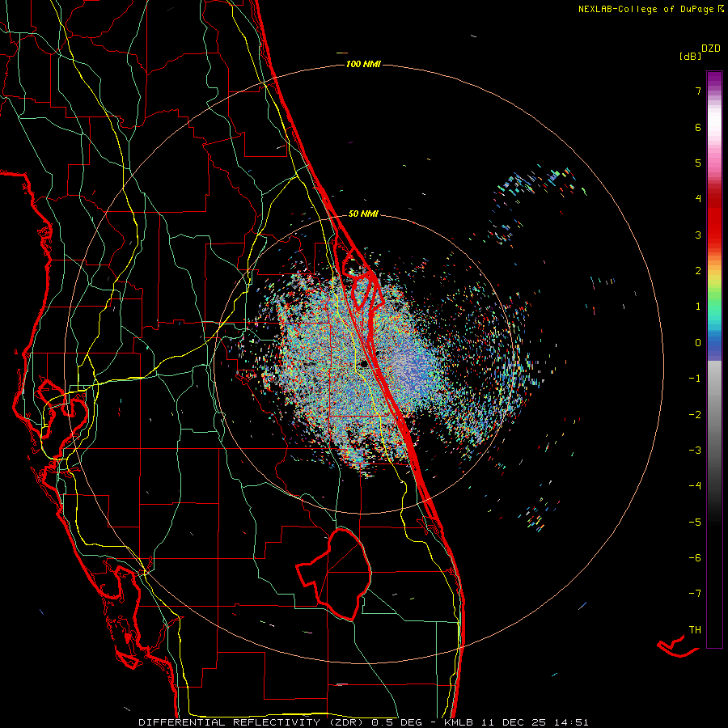Image resolution: width=728 pixels, height=728 pixels.
Task: Click the 2 value on the dB scale
Action: [x=698, y=271]
